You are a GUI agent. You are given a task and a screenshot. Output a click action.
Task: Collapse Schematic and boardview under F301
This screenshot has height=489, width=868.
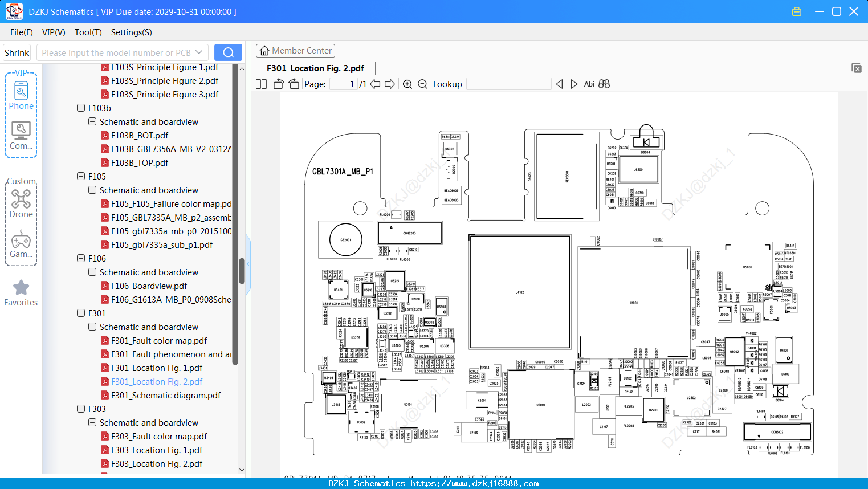[92, 327]
